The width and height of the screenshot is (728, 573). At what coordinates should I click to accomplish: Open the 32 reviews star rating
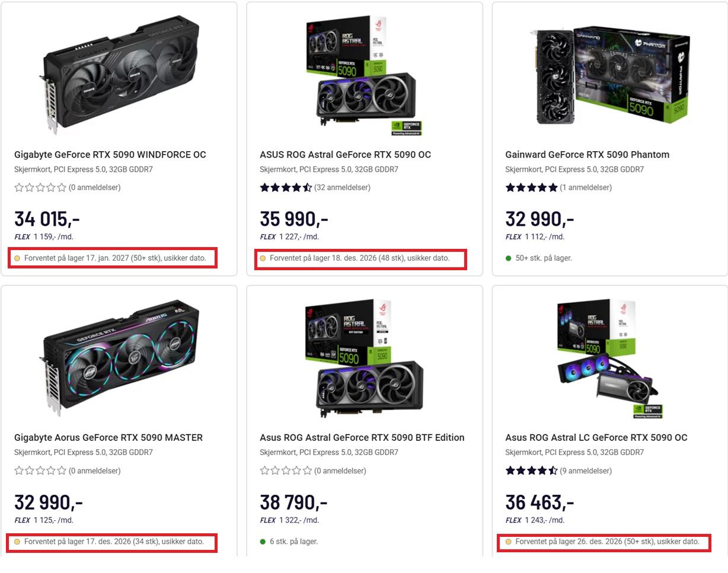pyautogui.click(x=315, y=188)
